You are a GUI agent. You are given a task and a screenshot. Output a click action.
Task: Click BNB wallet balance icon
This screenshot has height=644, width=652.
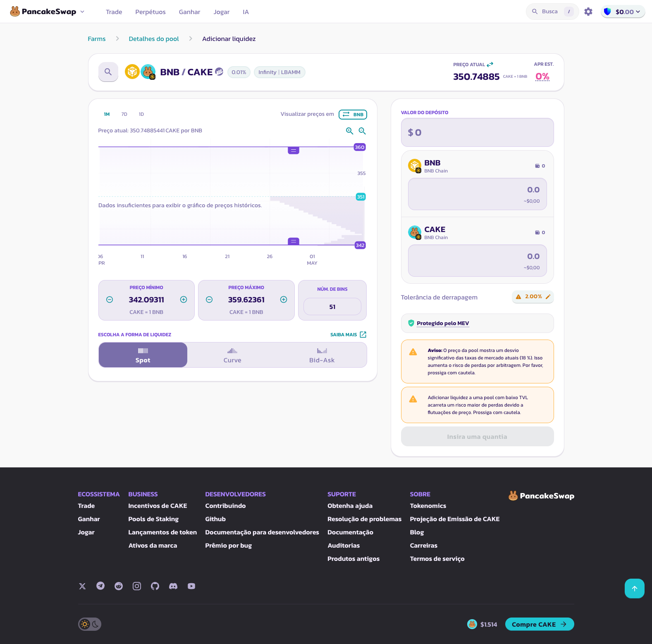[x=537, y=166]
